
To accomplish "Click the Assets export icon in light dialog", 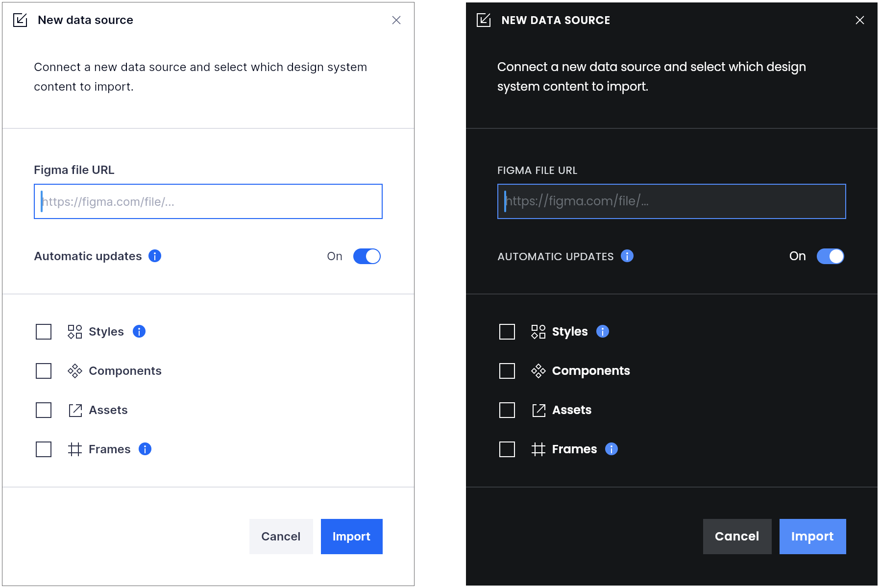I will click(75, 410).
